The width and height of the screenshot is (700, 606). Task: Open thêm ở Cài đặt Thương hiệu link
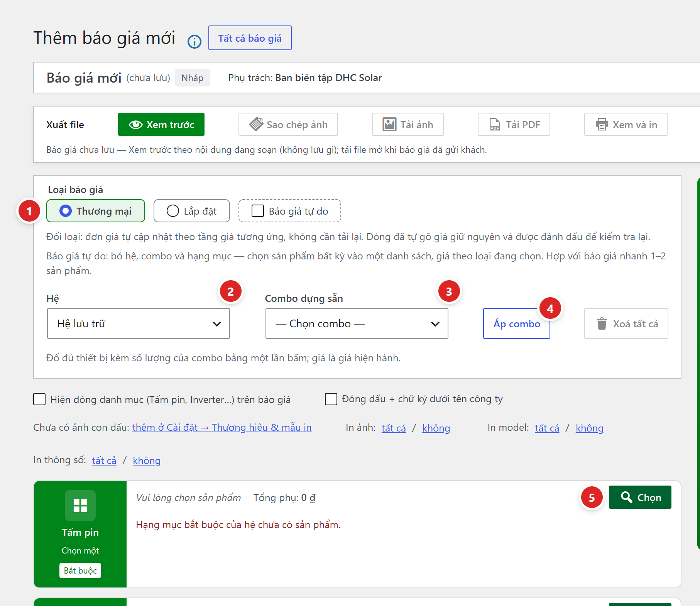[222, 428]
